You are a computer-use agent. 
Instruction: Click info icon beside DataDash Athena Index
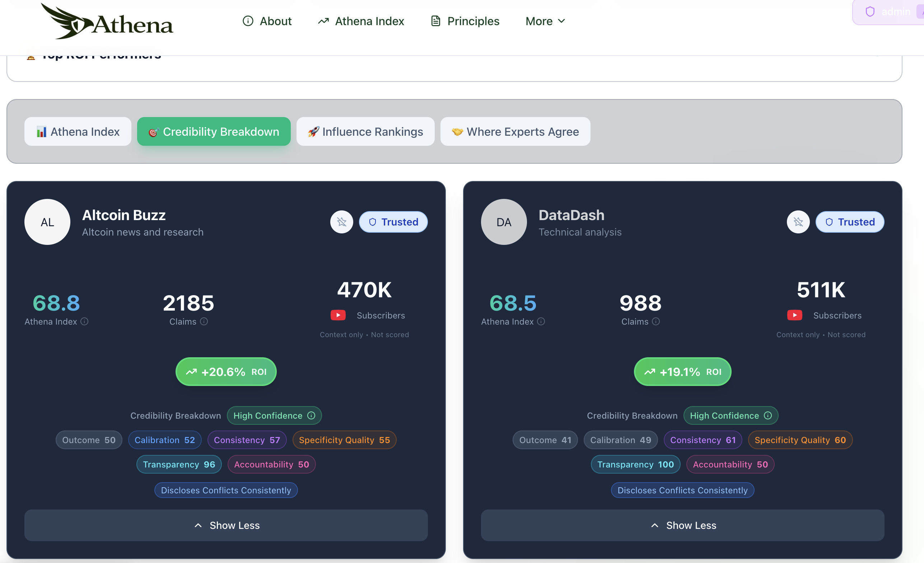tap(541, 321)
